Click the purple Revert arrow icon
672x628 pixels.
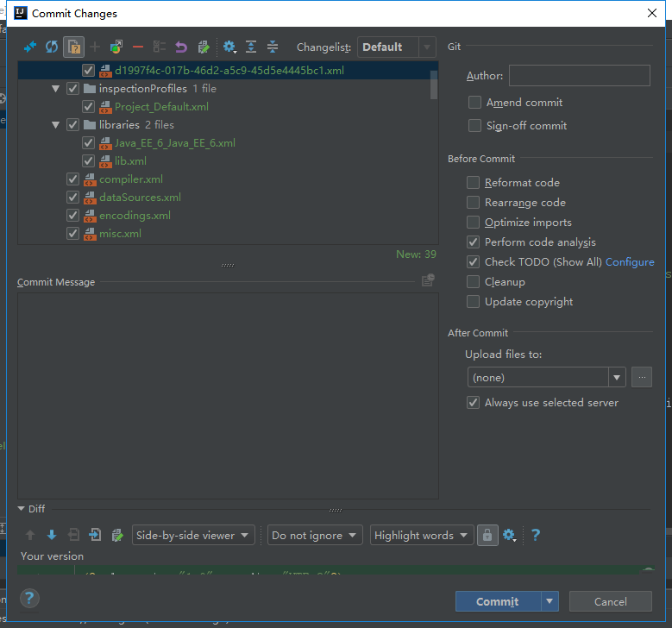pos(181,47)
